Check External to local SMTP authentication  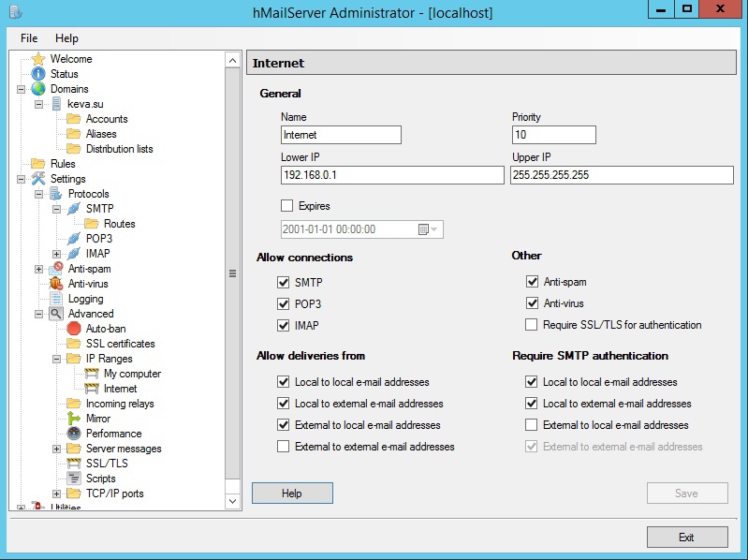531,424
